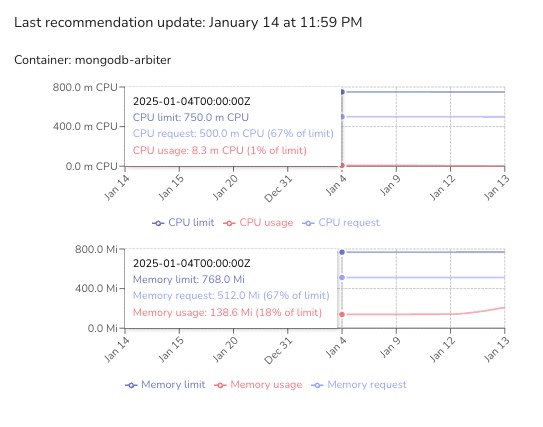
Task: Click CPU limit legend marker icon
Action: coord(158,223)
